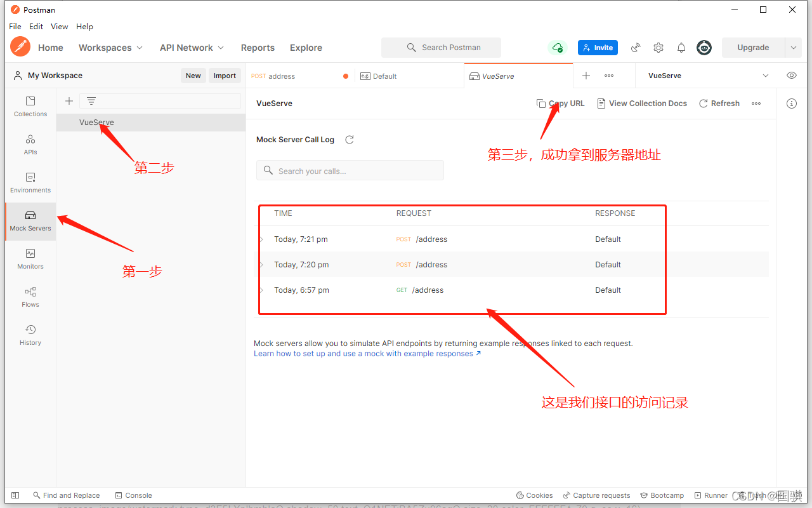Click View Collection Docs
812x508 pixels.
[642, 104]
